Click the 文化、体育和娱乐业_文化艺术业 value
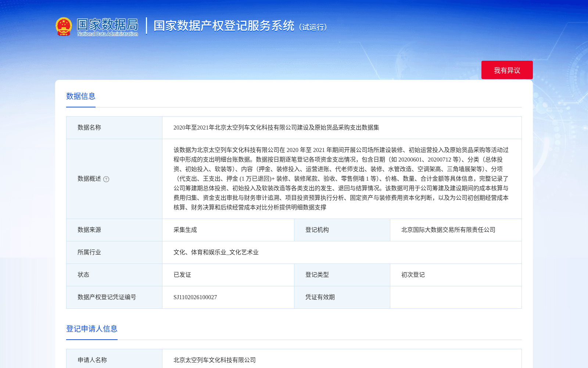 (216, 252)
